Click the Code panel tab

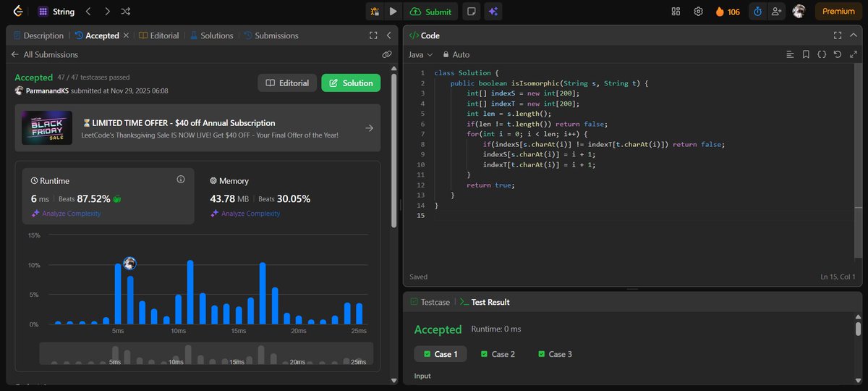(425, 35)
